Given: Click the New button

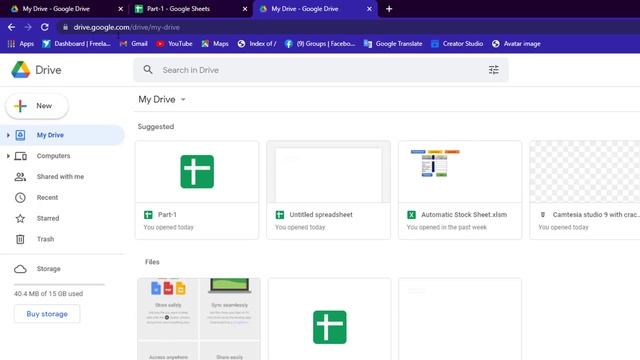Looking at the screenshot, I should click(37, 106).
